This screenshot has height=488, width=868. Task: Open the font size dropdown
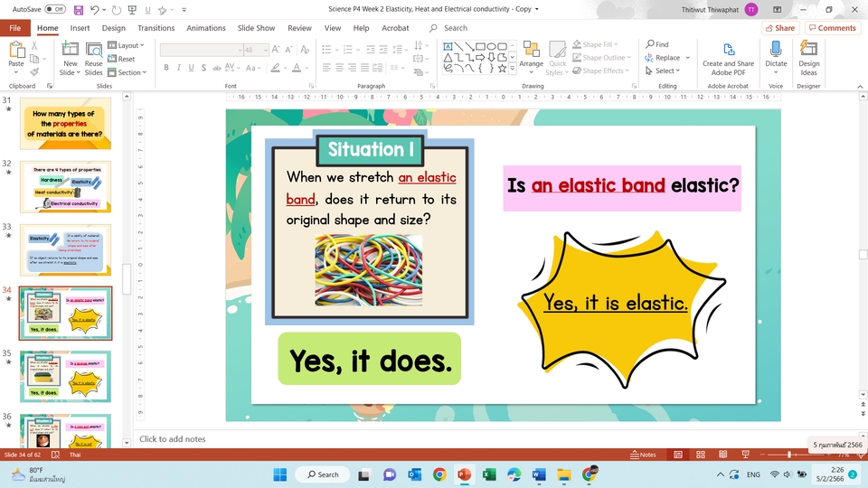tap(266, 50)
